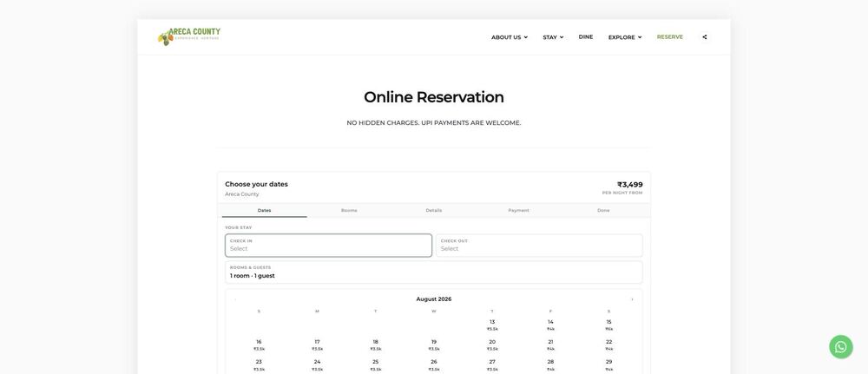Open the share icon in header
Image resolution: width=868 pixels, height=374 pixels.
tap(704, 37)
